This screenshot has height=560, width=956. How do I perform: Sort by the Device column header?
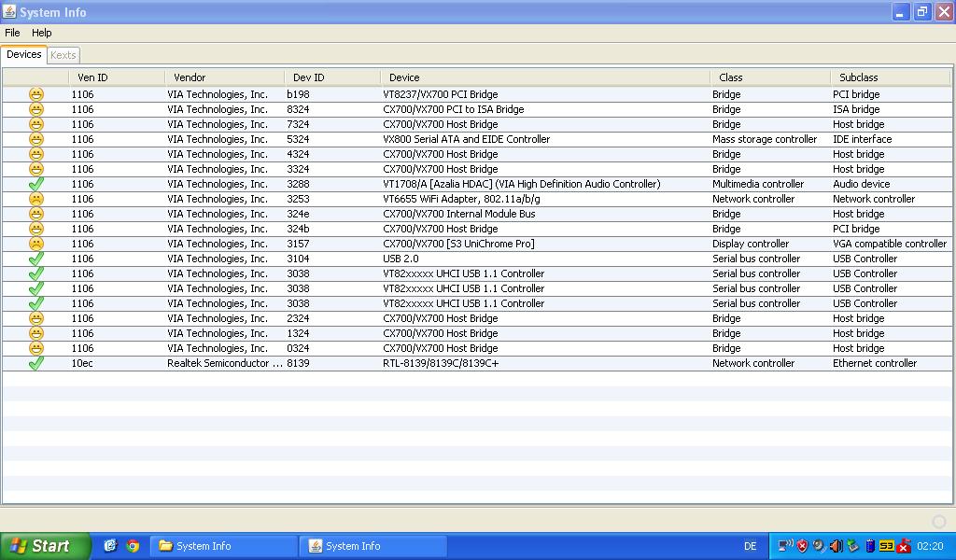pos(545,77)
